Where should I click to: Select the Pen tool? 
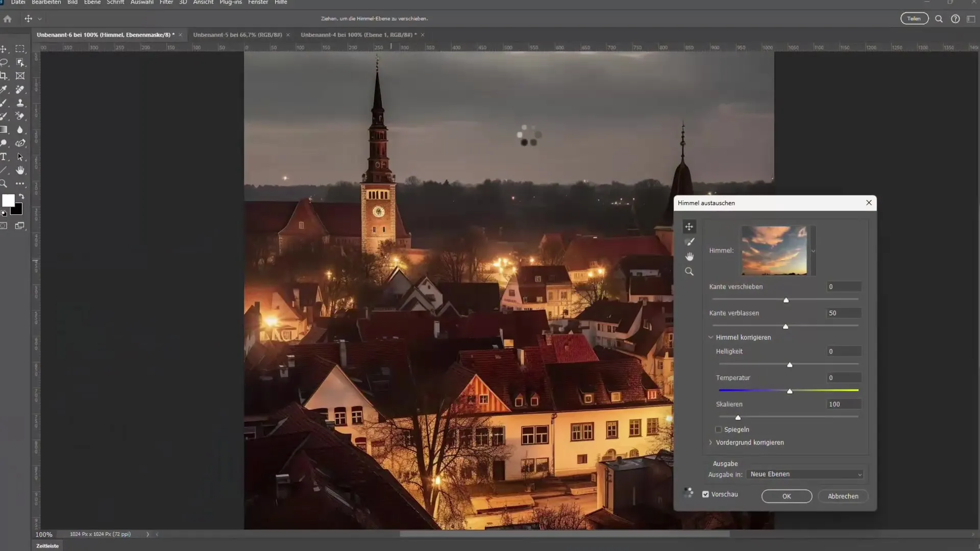click(x=20, y=143)
